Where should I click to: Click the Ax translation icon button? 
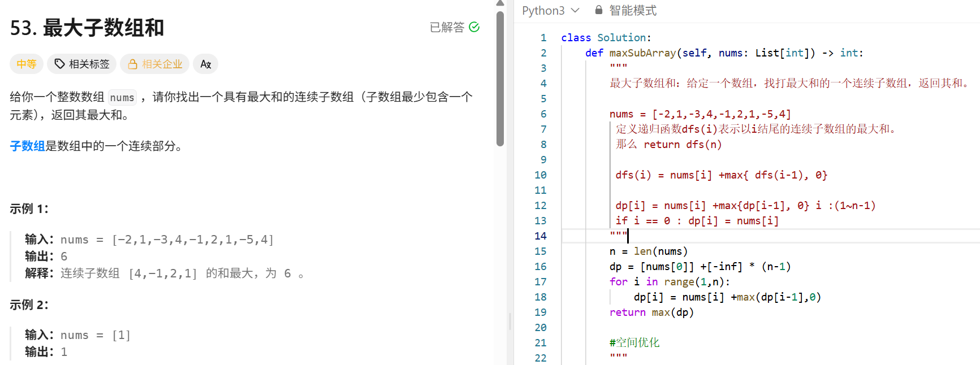pyautogui.click(x=205, y=64)
